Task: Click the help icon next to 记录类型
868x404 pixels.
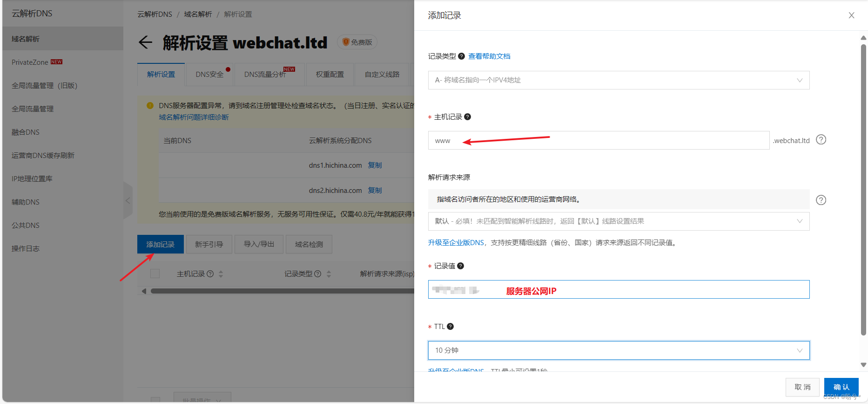Action: pyautogui.click(x=461, y=56)
